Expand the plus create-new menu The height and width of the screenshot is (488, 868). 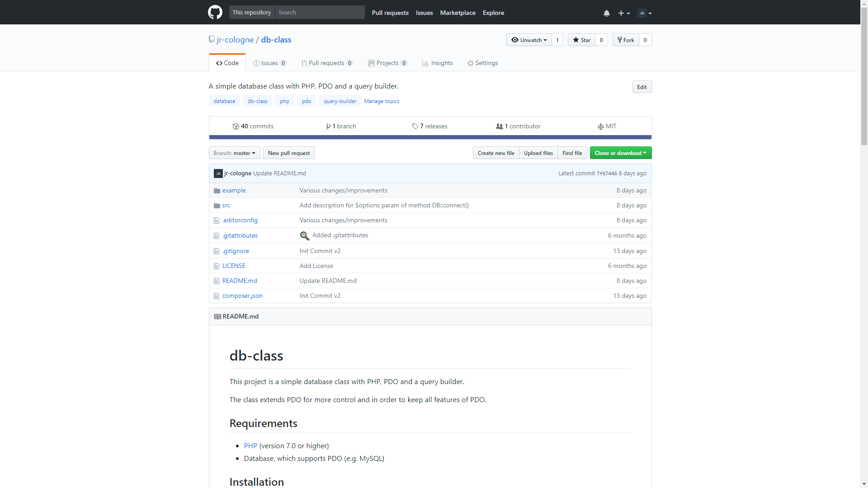(x=624, y=13)
